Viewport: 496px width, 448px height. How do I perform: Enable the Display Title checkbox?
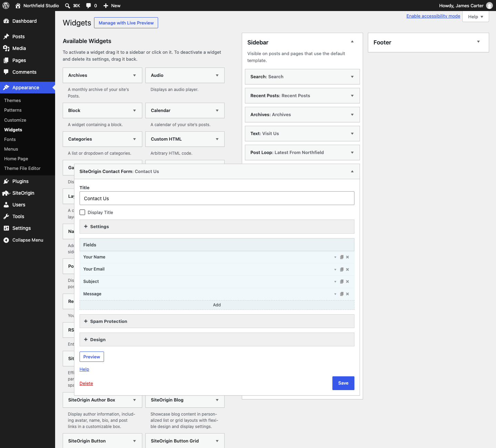[82, 212]
